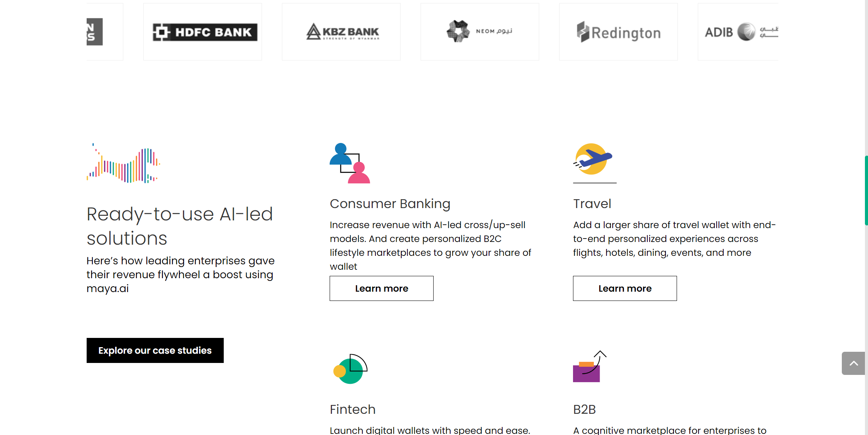Click the Fintech pie chart icon
Image resolution: width=868 pixels, height=435 pixels.
tap(350, 369)
